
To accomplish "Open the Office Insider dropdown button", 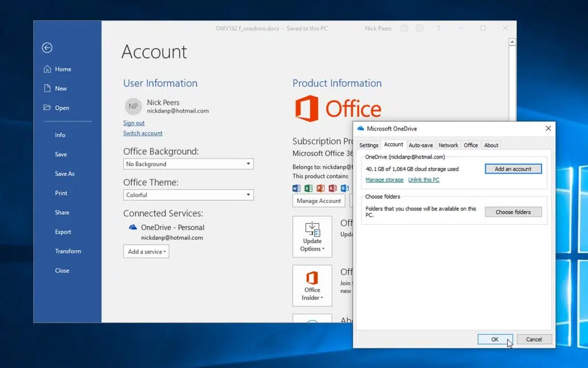I will click(x=312, y=285).
